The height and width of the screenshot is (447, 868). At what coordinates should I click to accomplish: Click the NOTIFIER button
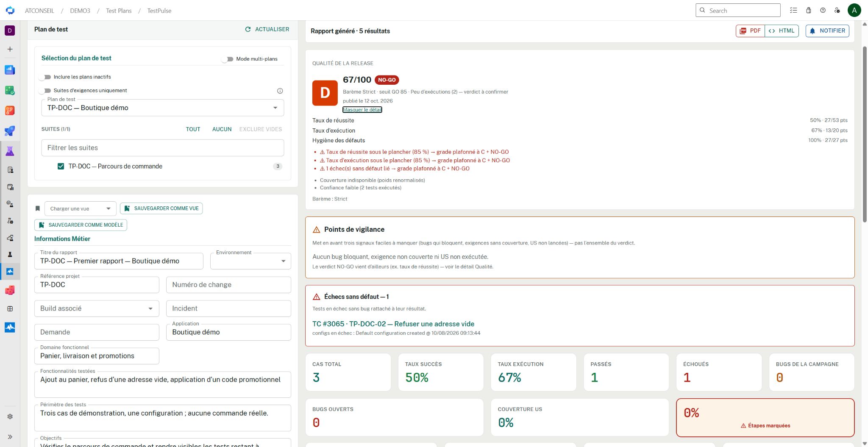click(827, 31)
